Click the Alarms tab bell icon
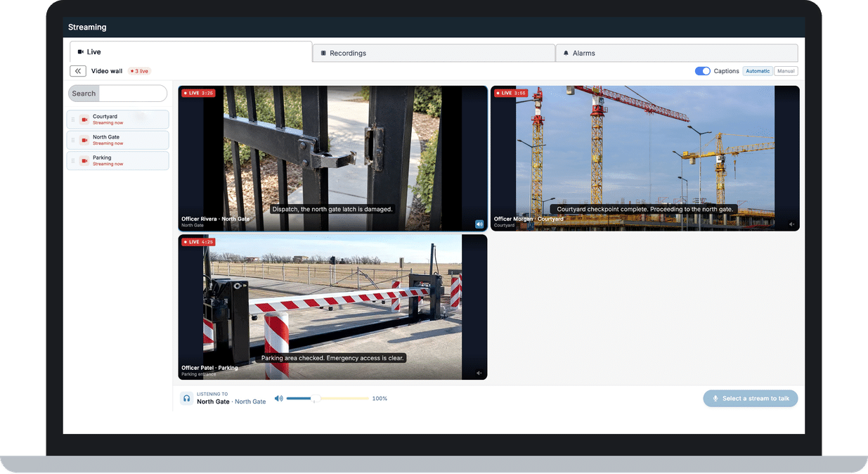 click(566, 53)
